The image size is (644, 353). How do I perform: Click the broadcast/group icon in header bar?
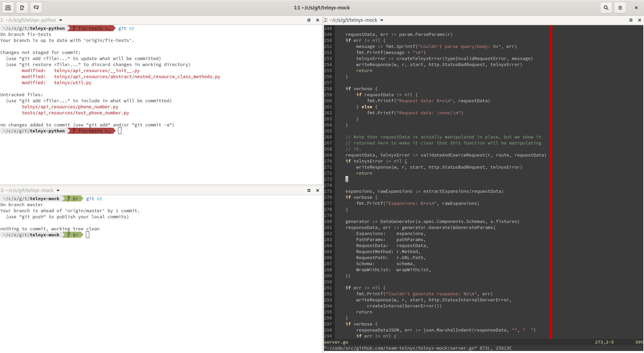point(36,7)
